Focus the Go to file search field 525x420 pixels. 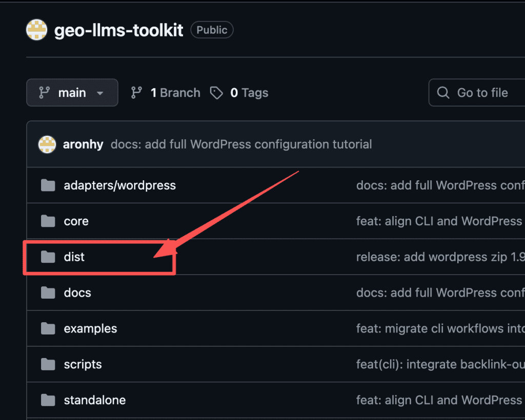tap(482, 93)
